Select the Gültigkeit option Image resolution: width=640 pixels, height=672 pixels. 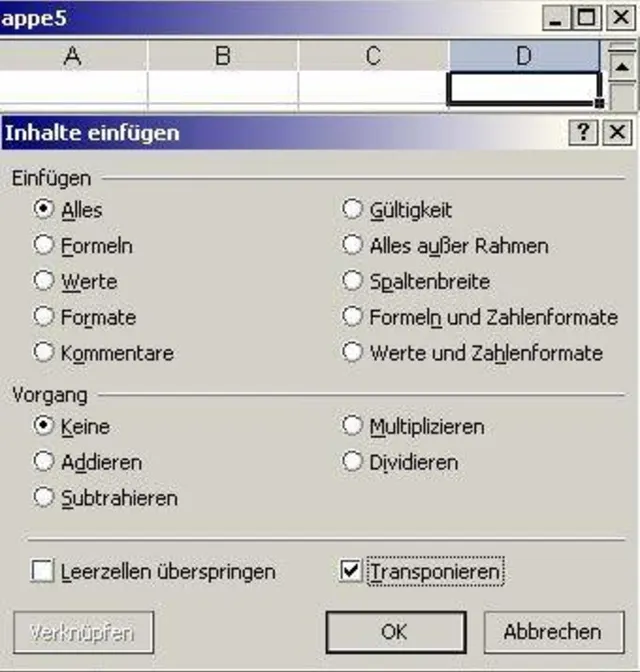[352, 209]
